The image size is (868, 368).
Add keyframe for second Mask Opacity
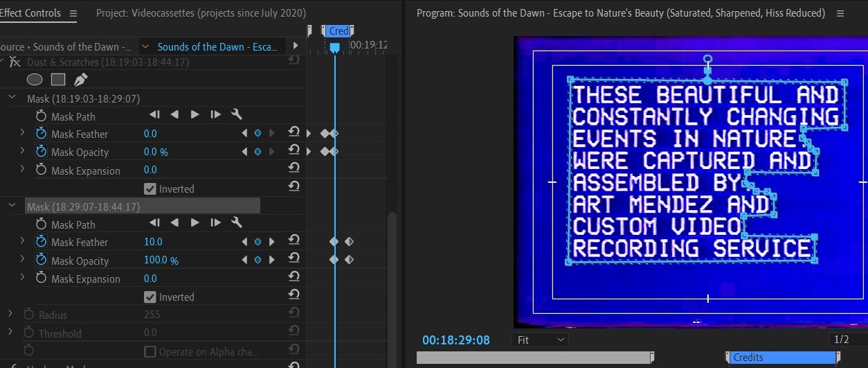click(x=257, y=260)
